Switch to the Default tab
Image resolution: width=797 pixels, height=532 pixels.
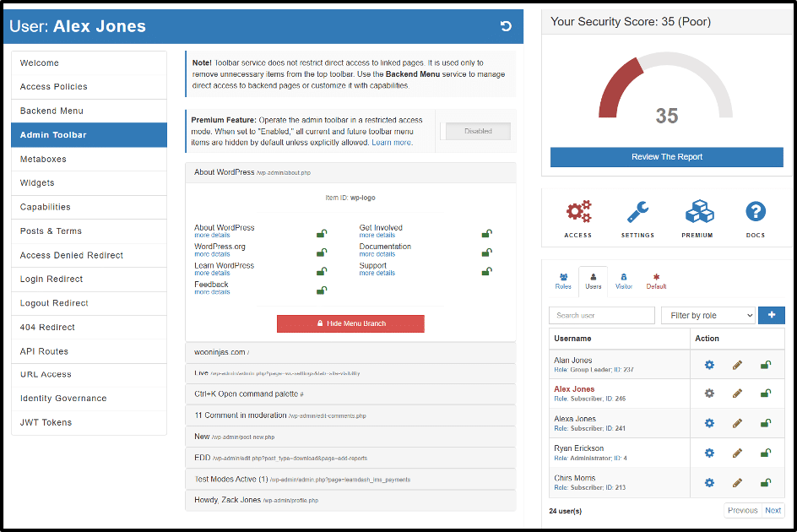(x=656, y=281)
